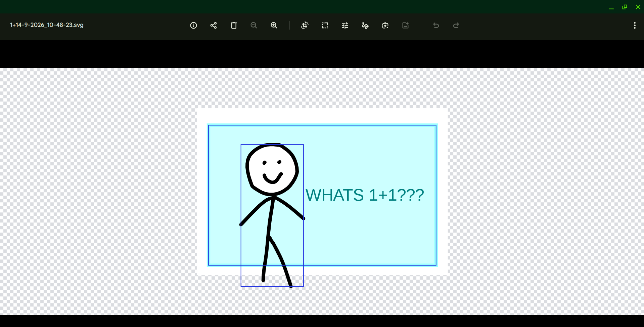Select the annotate squiggle tool
Viewport: 644px width, 327px height.
click(365, 26)
